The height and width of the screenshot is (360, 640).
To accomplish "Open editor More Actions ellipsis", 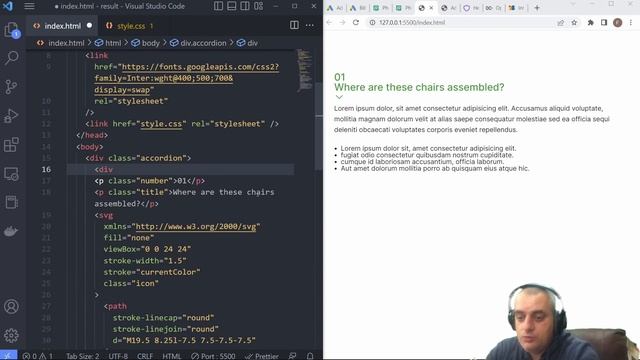I will click(x=310, y=25).
